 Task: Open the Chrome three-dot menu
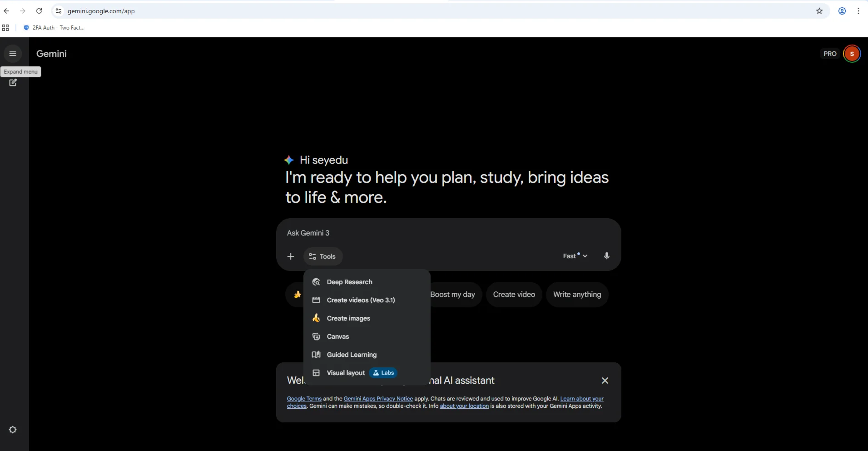(x=858, y=11)
